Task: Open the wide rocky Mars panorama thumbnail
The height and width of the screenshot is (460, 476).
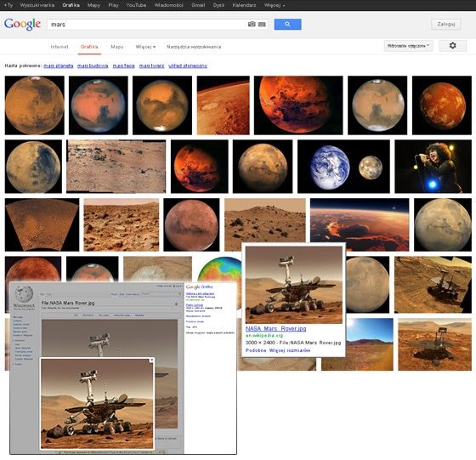Action: 116,167
